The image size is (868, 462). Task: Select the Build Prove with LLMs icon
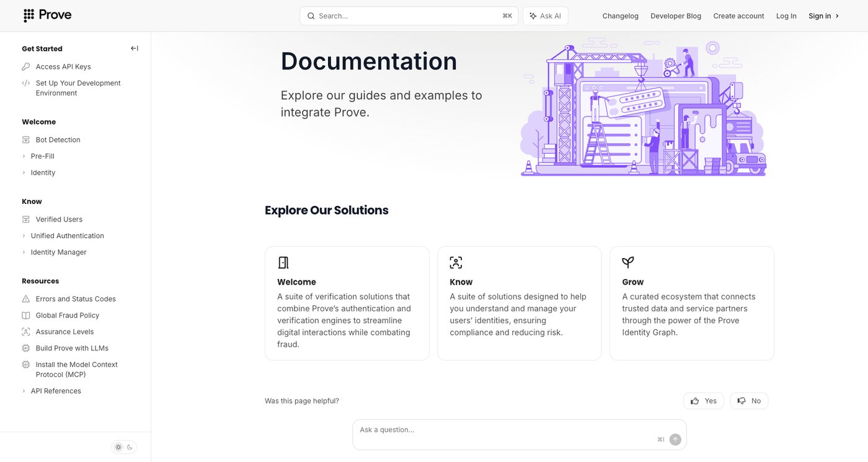point(25,349)
